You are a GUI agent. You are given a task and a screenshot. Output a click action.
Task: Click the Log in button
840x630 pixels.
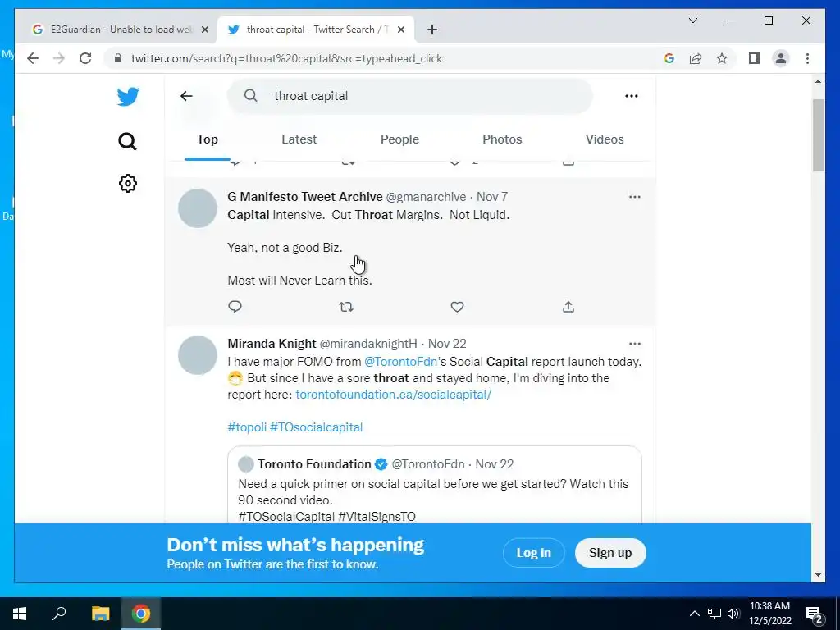click(x=533, y=553)
